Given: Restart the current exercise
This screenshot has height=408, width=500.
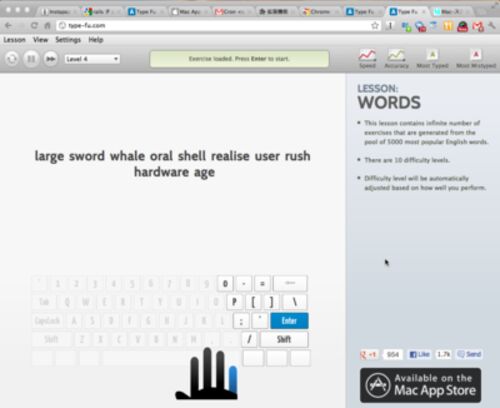Looking at the screenshot, I should pyautogui.click(x=12, y=59).
